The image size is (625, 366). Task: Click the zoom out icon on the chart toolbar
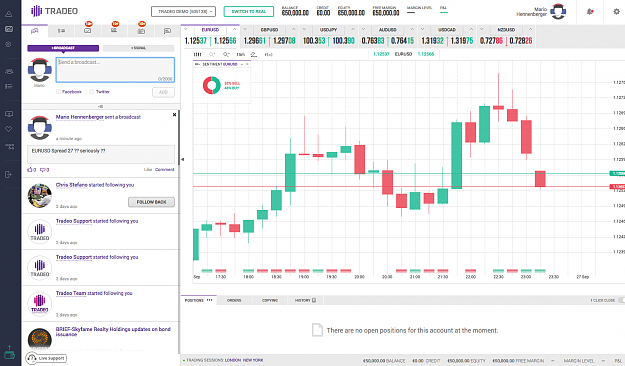click(x=226, y=54)
